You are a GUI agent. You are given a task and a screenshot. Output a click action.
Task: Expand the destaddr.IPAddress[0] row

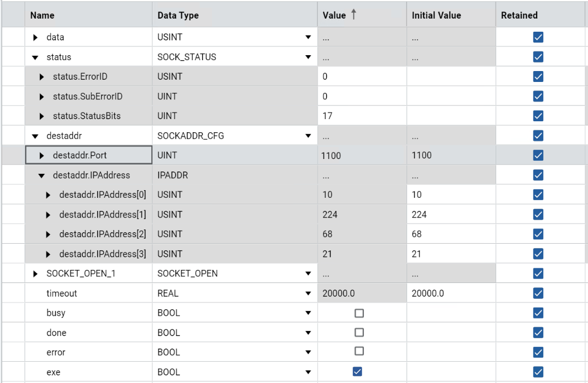[x=48, y=195]
